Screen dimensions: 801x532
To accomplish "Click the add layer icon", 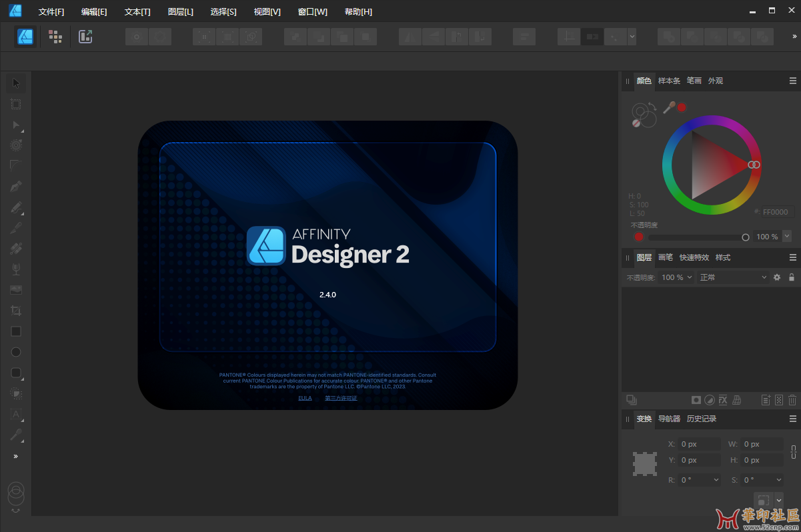I will (766, 400).
